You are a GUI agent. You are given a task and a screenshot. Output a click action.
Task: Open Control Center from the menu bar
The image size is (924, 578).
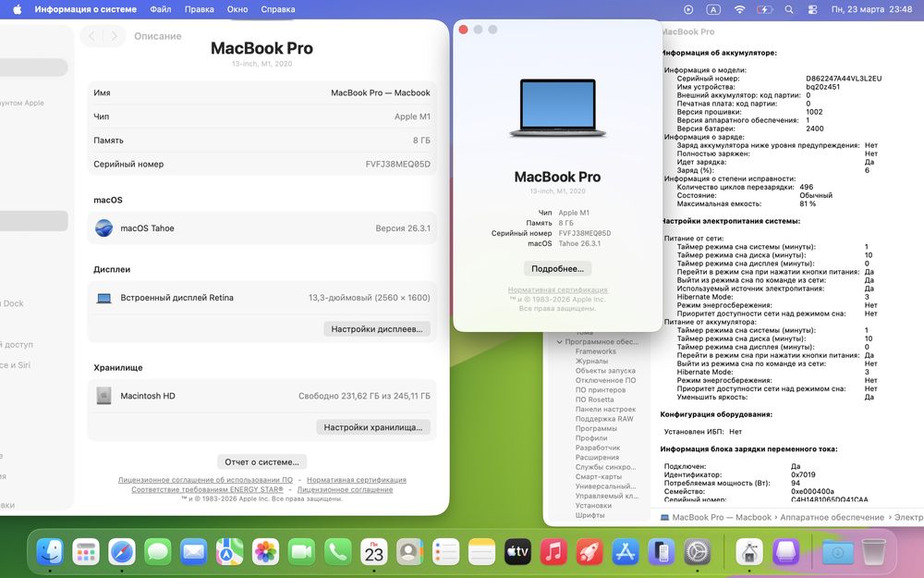812,9
